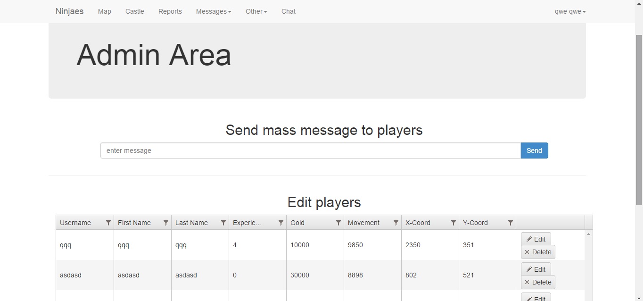Open the Last Name column filter icon
644x301 pixels.
pyautogui.click(x=223, y=223)
